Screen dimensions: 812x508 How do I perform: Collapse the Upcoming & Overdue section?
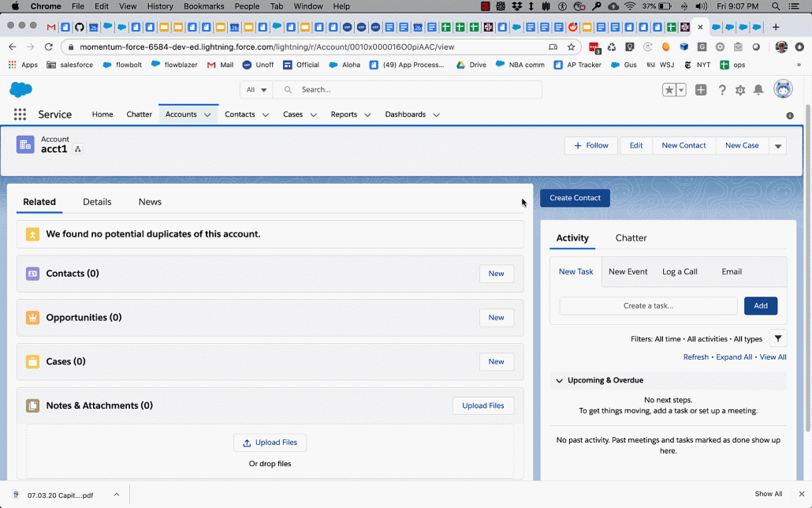tap(559, 379)
